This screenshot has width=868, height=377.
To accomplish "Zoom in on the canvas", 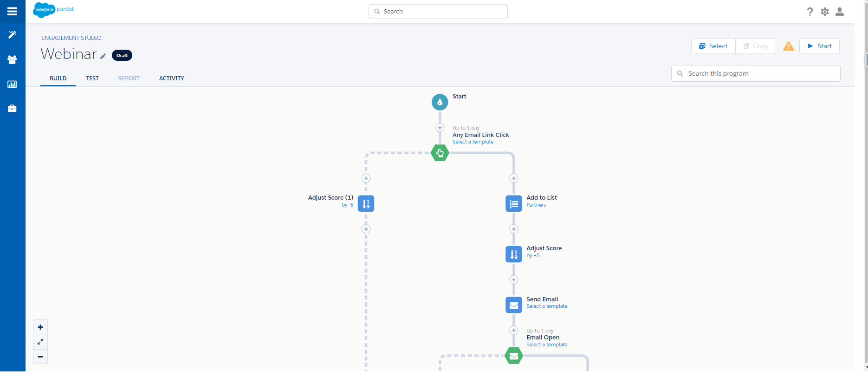I will click(40, 327).
